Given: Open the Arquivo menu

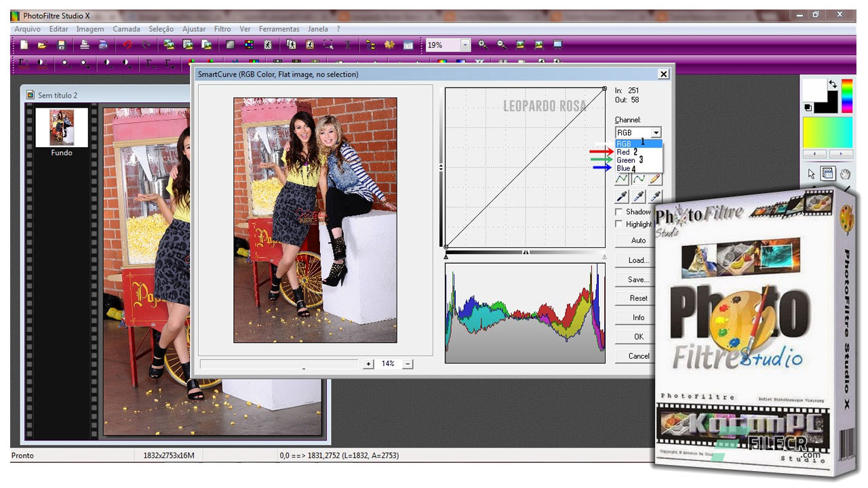Looking at the screenshot, I should 28,29.
